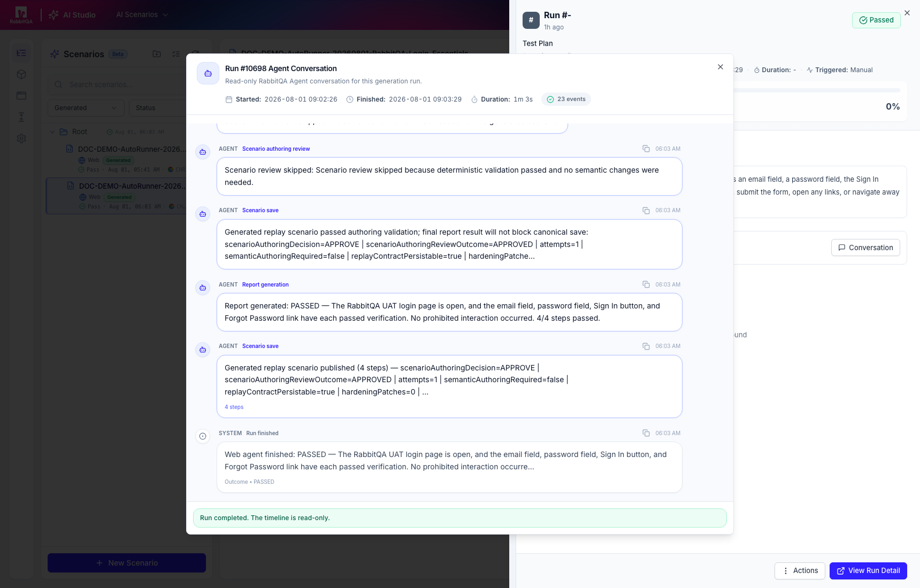920x588 pixels.
Task: Click the New Scenario button
Action: pos(127,563)
